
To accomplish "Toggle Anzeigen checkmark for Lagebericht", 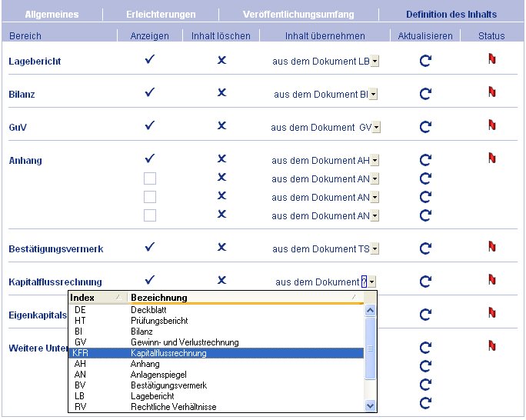I will point(150,59).
